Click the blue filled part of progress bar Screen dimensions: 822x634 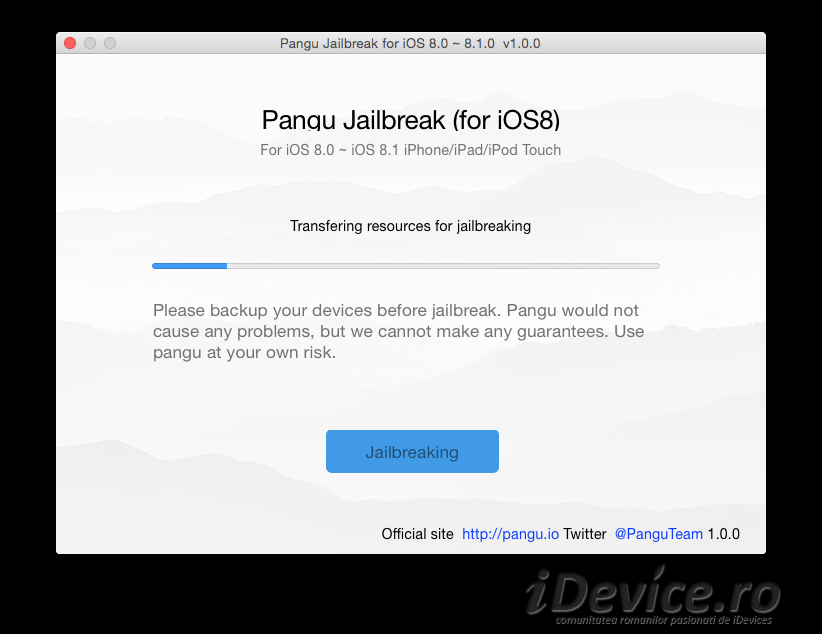click(x=189, y=266)
